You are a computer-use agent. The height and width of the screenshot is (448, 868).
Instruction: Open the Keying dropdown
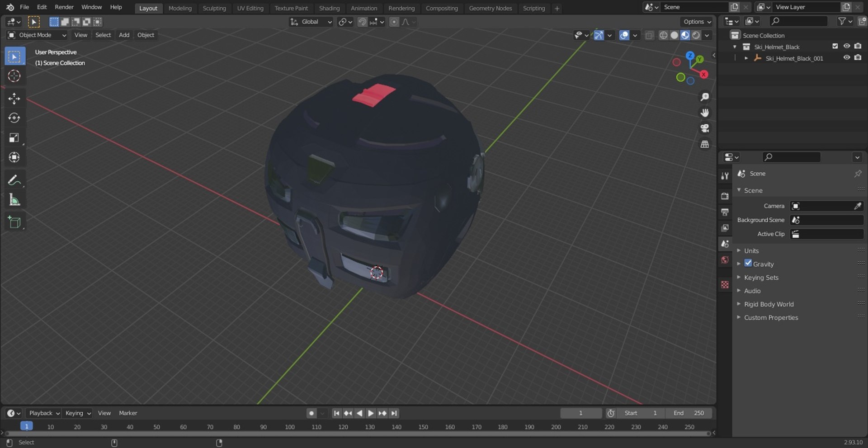point(78,413)
